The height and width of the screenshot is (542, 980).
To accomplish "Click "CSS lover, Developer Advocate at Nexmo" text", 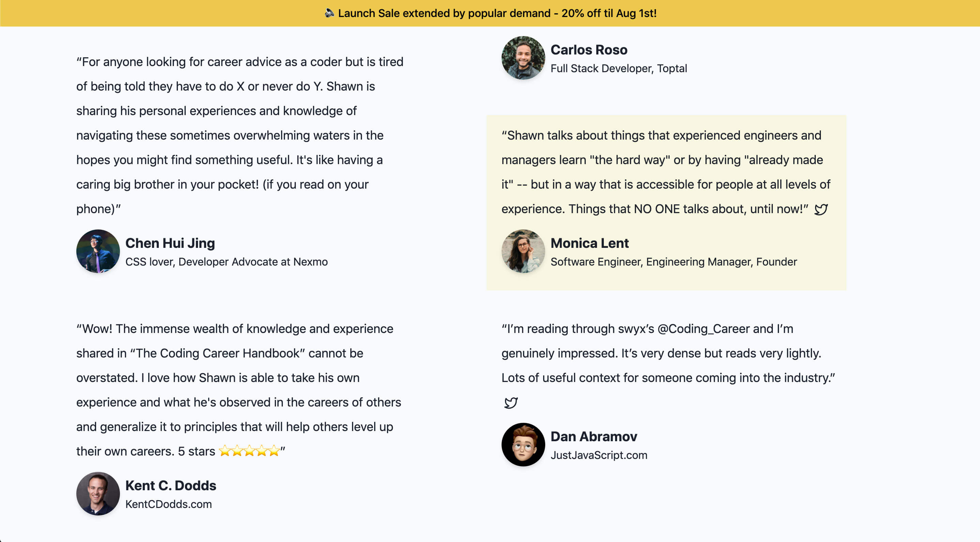I will pos(226,262).
